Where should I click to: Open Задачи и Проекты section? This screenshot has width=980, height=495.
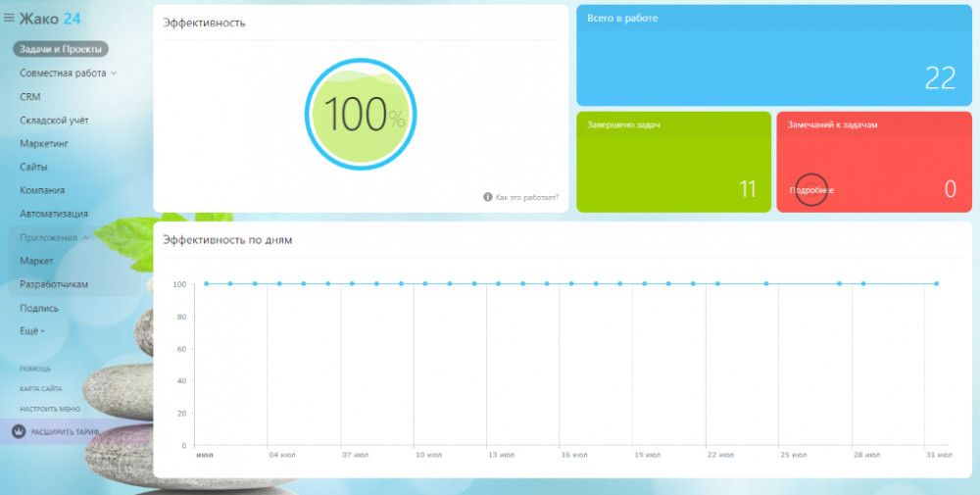coord(61,49)
